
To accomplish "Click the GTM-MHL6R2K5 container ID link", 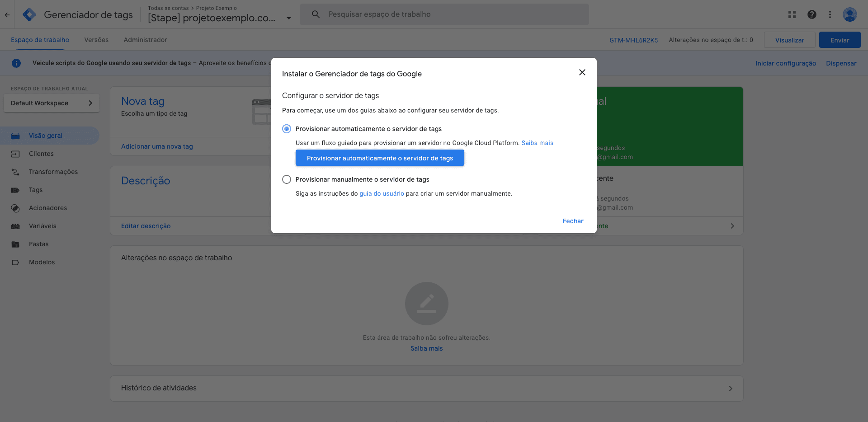I will tap(634, 40).
